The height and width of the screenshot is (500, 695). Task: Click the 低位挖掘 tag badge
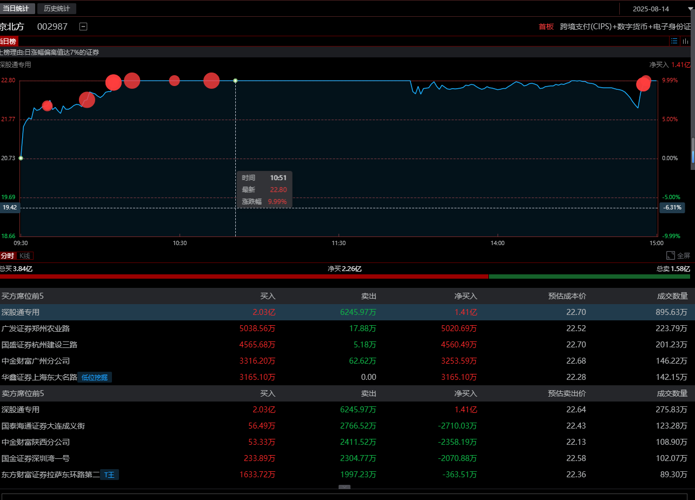[x=94, y=377]
